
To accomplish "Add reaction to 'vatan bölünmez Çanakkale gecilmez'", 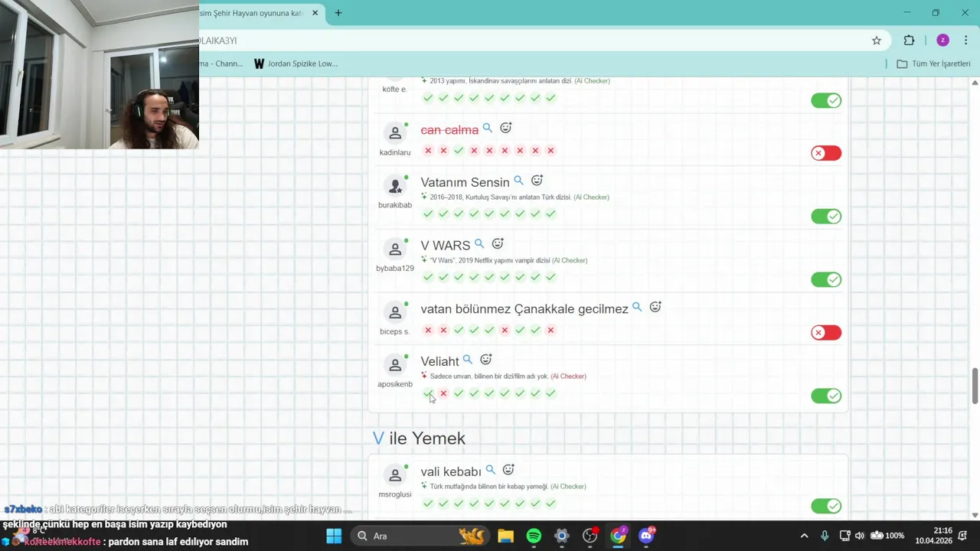I will point(655,307).
